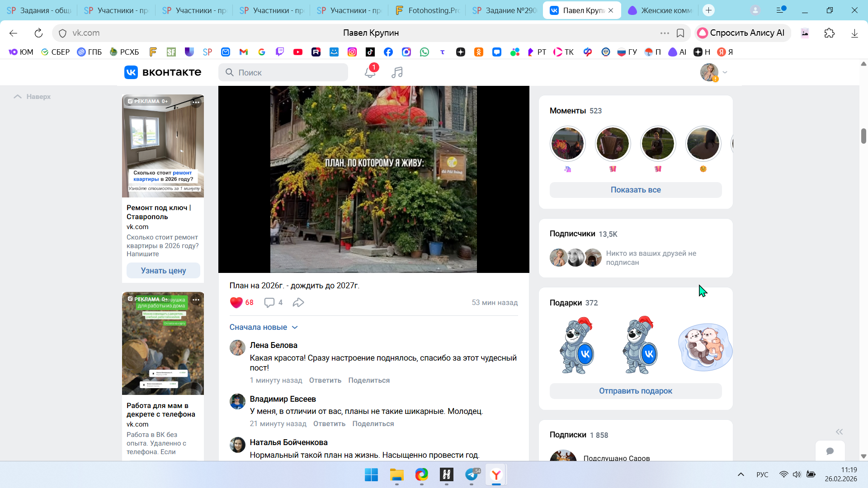The width and height of the screenshot is (868, 488).
Task: Open post comments via speech bubble icon
Action: (269, 302)
